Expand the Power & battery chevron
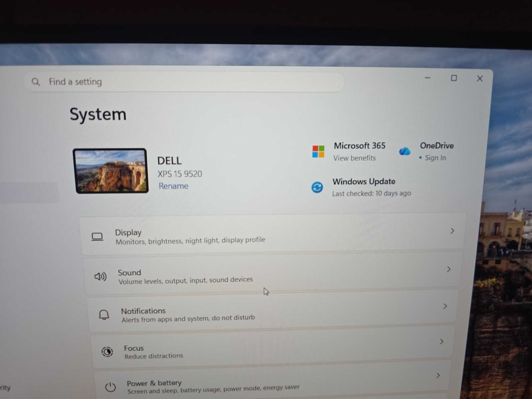 438,375
